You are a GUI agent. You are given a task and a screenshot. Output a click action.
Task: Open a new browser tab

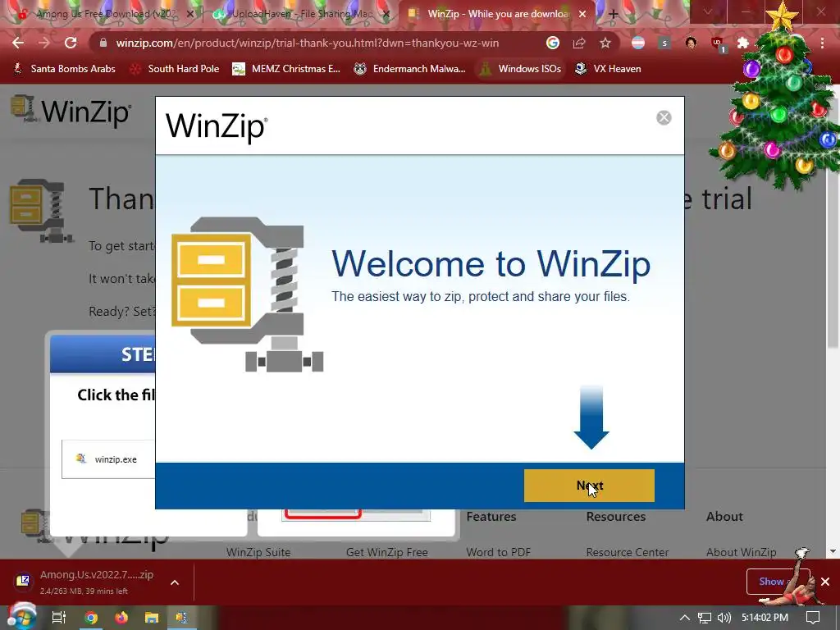click(x=614, y=15)
